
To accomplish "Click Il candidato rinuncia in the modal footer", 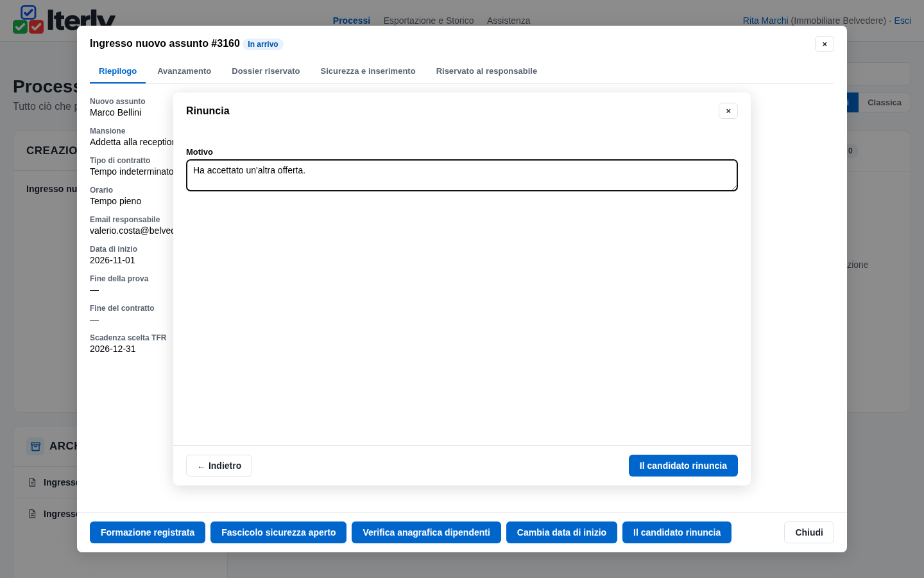I will 677,532.
